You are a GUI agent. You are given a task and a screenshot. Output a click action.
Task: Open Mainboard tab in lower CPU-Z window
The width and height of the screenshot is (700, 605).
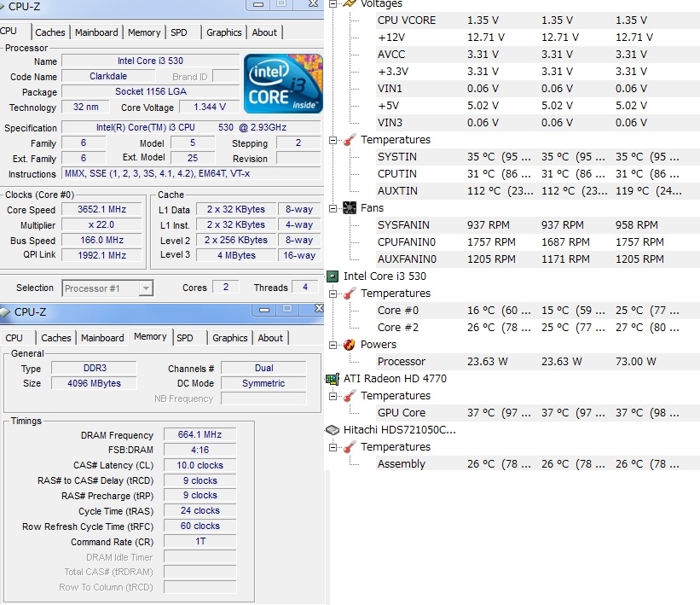(x=102, y=338)
